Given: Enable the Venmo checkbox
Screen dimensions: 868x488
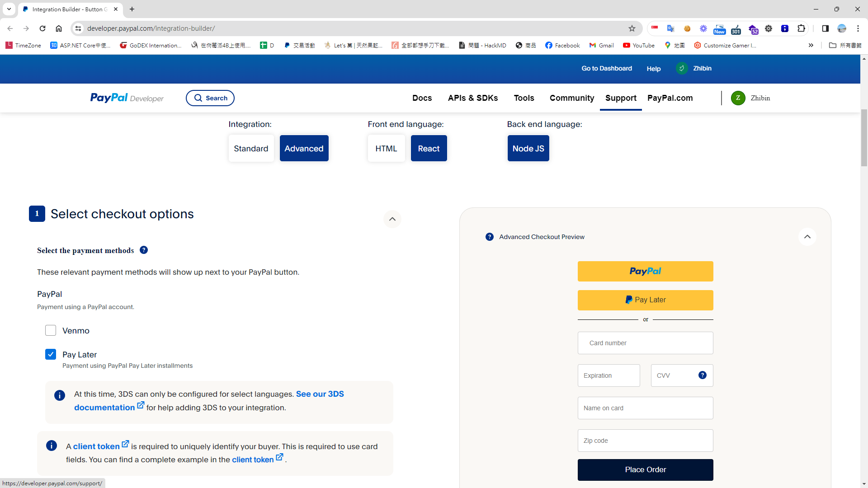Looking at the screenshot, I should pyautogui.click(x=51, y=330).
